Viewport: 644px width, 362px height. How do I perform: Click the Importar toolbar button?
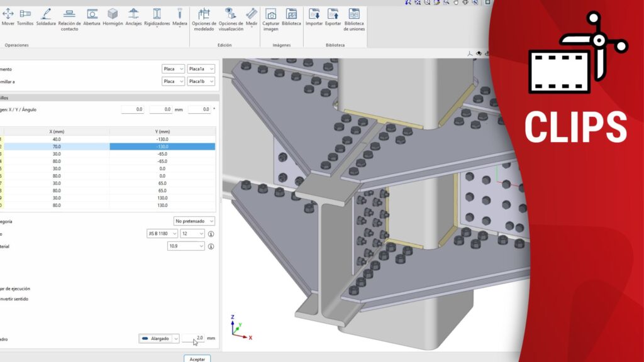pos(314,17)
